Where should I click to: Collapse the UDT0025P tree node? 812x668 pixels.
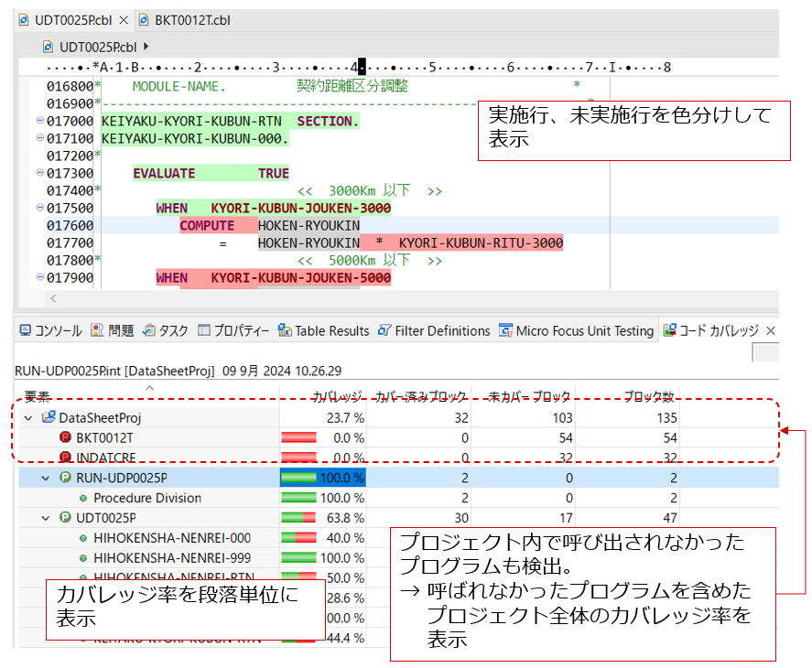[x=46, y=518]
